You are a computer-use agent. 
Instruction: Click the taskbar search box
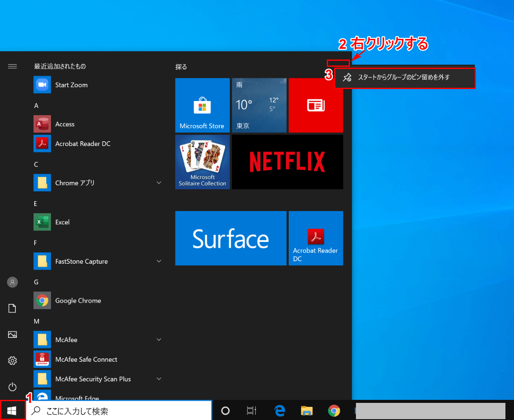click(x=120, y=411)
